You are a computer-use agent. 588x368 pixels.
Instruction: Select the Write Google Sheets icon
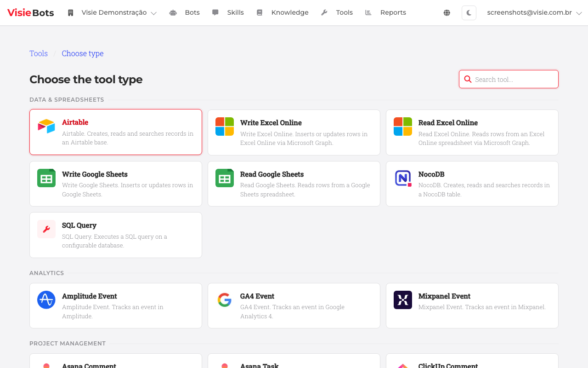tap(46, 178)
